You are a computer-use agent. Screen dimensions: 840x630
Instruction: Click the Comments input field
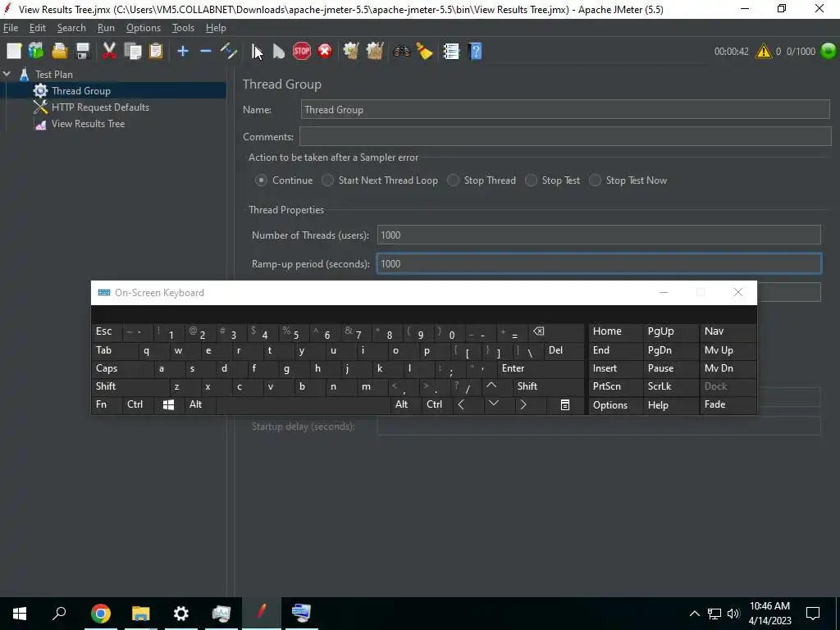(x=565, y=137)
